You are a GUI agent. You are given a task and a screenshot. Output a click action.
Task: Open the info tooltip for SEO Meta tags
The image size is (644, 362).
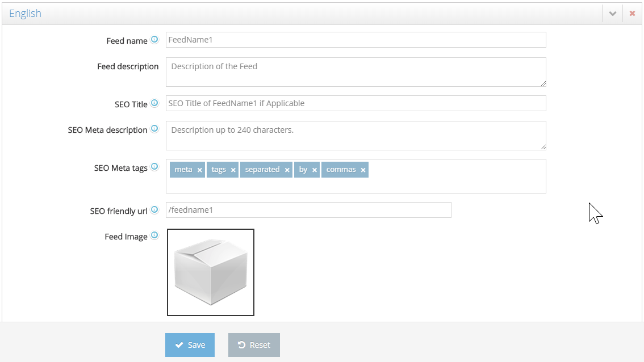coord(154,167)
